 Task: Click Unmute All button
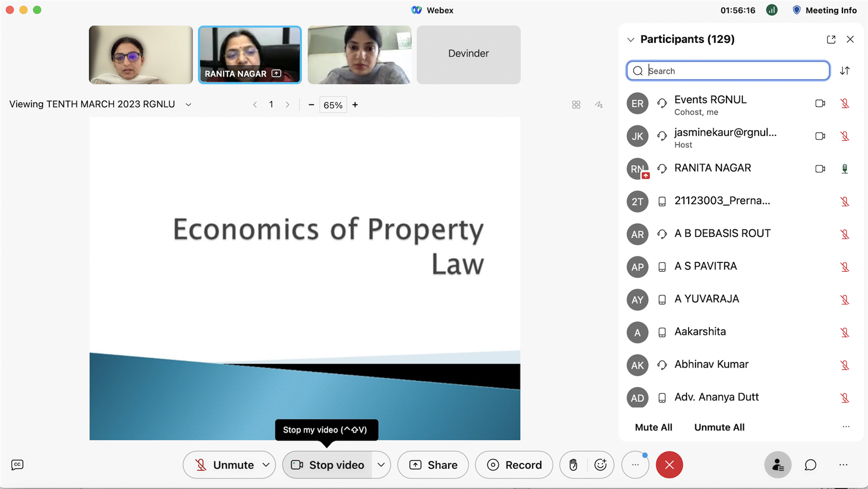(719, 427)
